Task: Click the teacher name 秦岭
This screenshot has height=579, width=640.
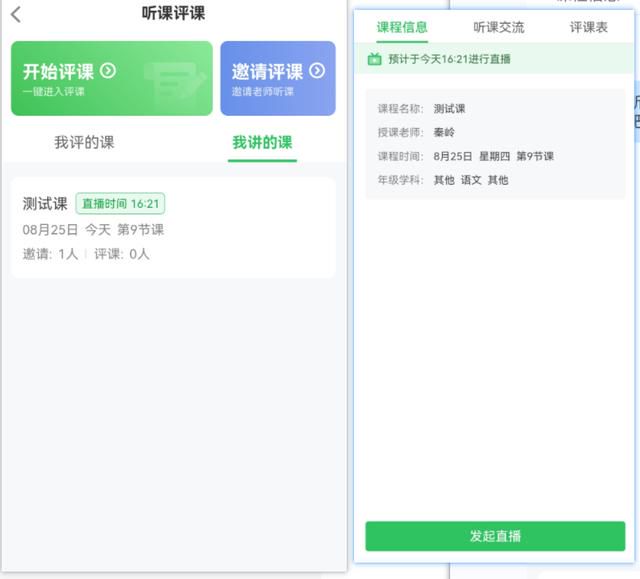Action: (x=444, y=132)
